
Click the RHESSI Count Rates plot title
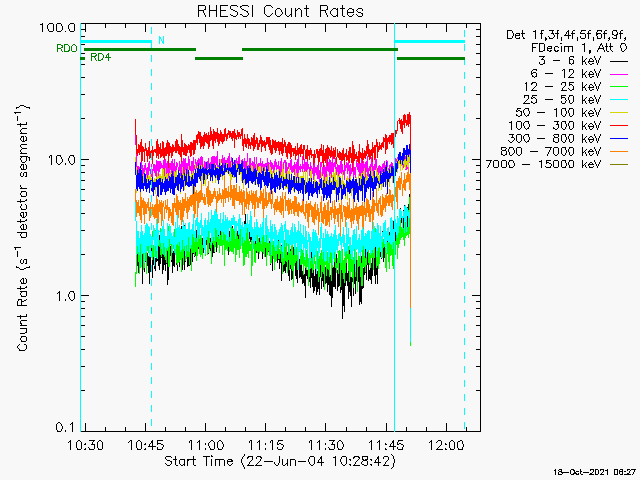[x=279, y=11]
